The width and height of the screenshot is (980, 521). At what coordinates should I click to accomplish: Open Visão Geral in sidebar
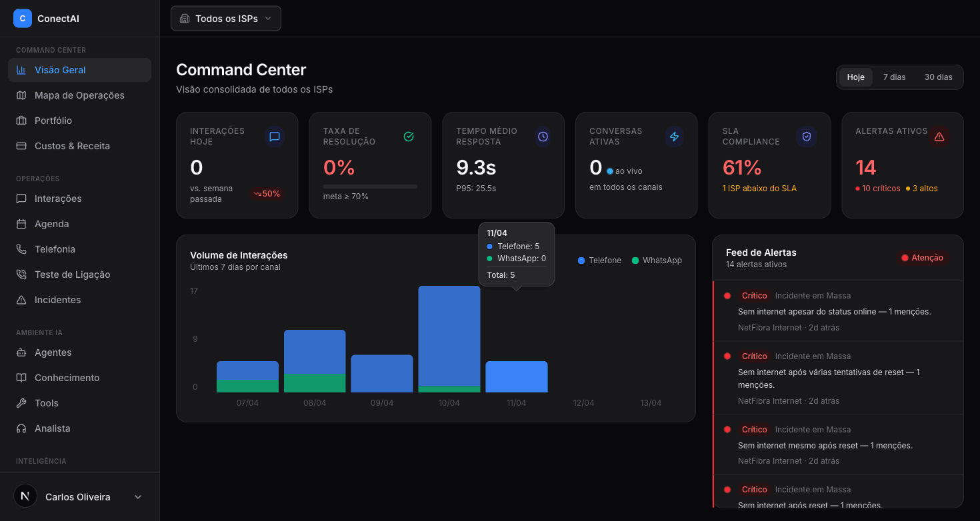[x=80, y=70]
